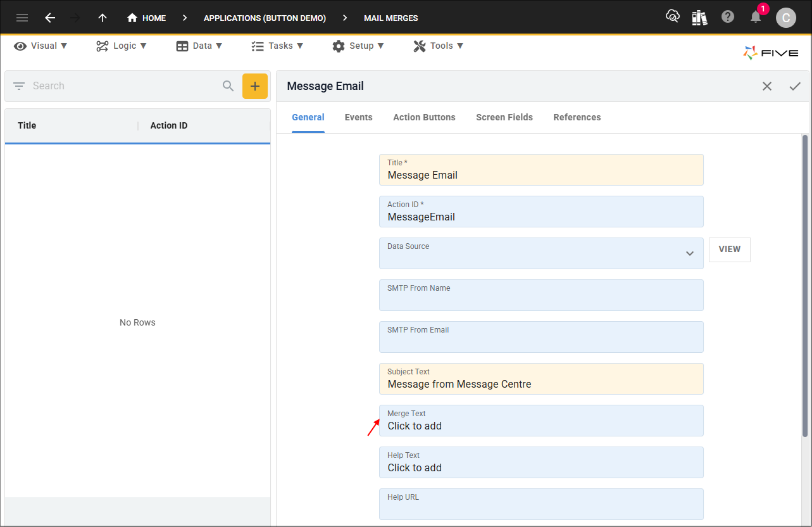
Task: Click the SMTP From Name field
Action: click(x=541, y=295)
